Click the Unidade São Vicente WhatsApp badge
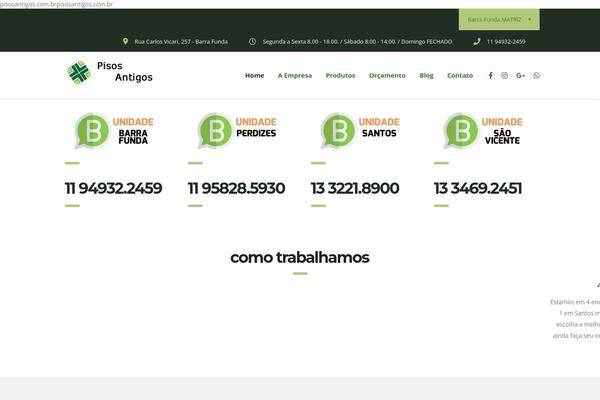 click(x=483, y=131)
